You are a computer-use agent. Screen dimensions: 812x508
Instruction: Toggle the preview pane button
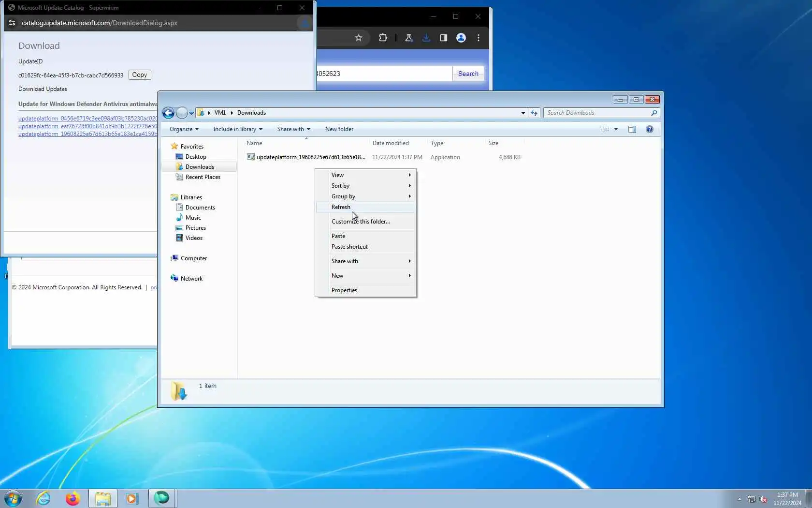pyautogui.click(x=632, y=129)
